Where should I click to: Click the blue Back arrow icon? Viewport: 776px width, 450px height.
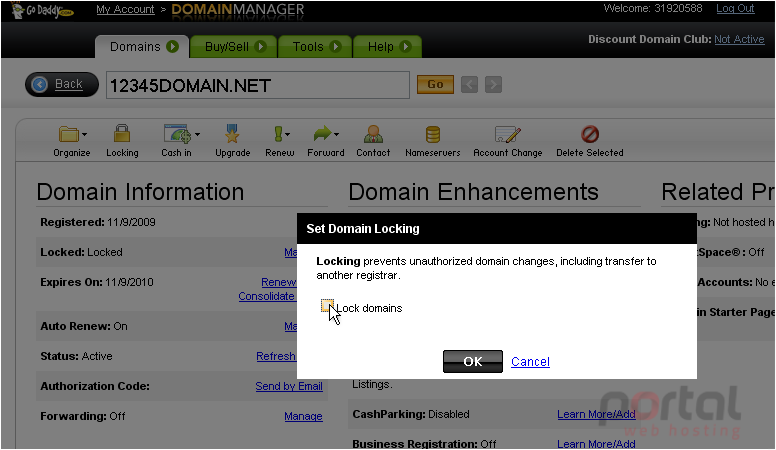click(40, 85)
